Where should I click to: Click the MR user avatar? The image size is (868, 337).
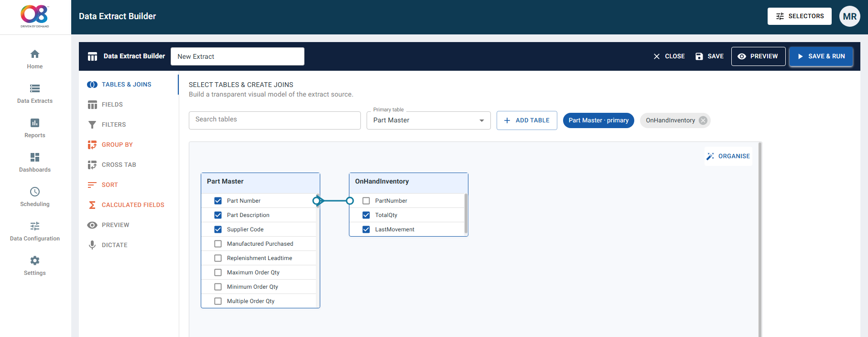click(850, 16)
